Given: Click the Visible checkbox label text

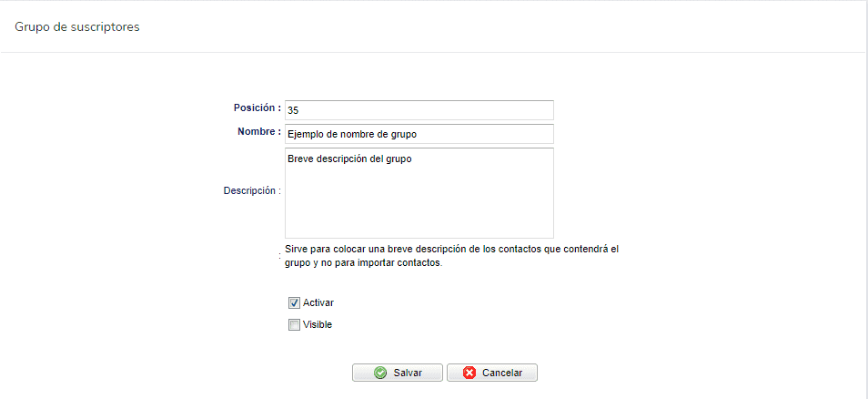Looking at the screenshot, I should click(x=318, y=324).
